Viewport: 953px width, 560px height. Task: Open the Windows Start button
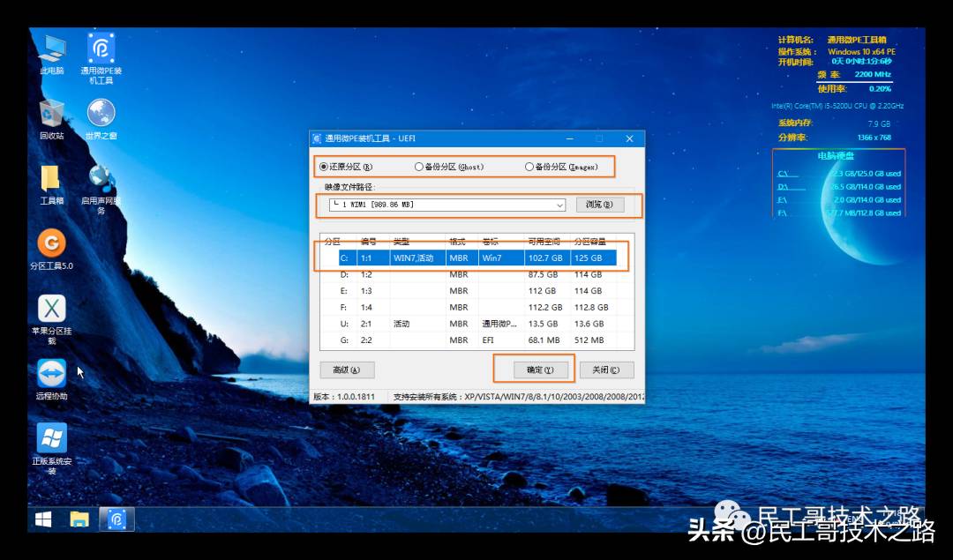click(43, 519)
